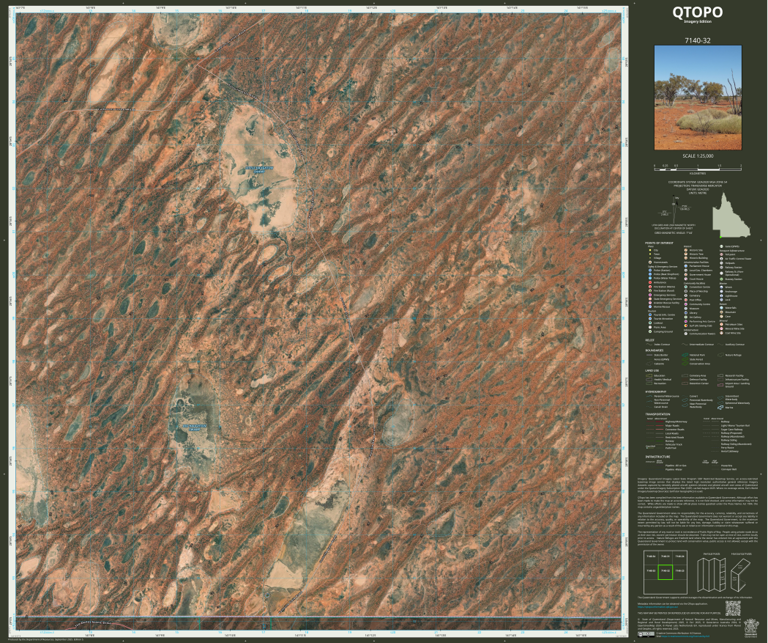Click the Cave legend symbol

[x=722, y=316]
